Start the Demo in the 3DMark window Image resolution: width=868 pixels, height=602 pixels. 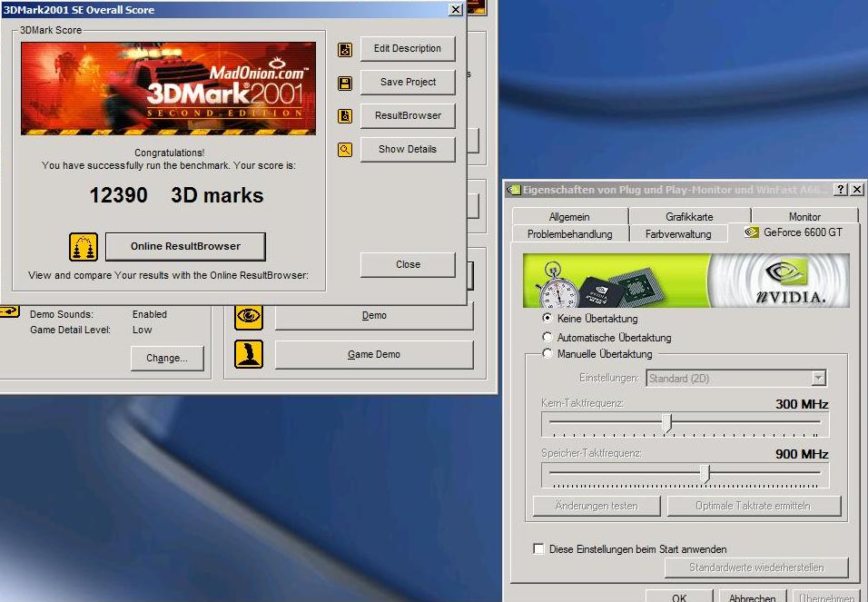pos(374,316)
